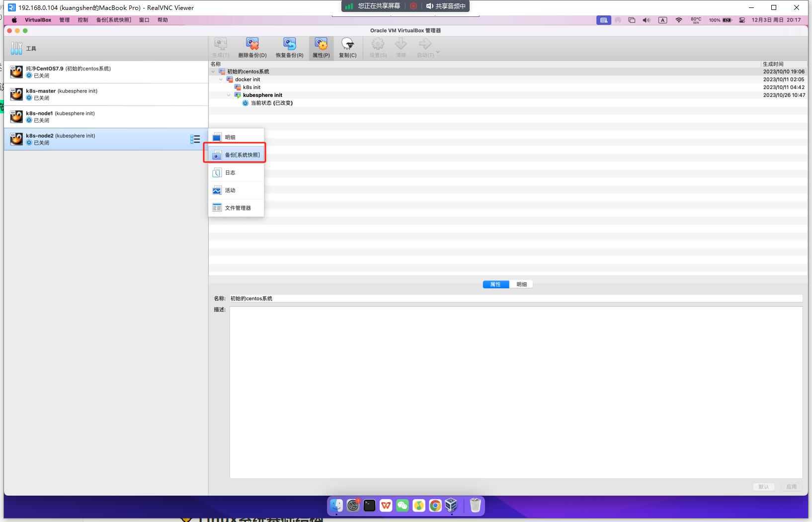
Task: Click the 默认 button
Action: 764,487
